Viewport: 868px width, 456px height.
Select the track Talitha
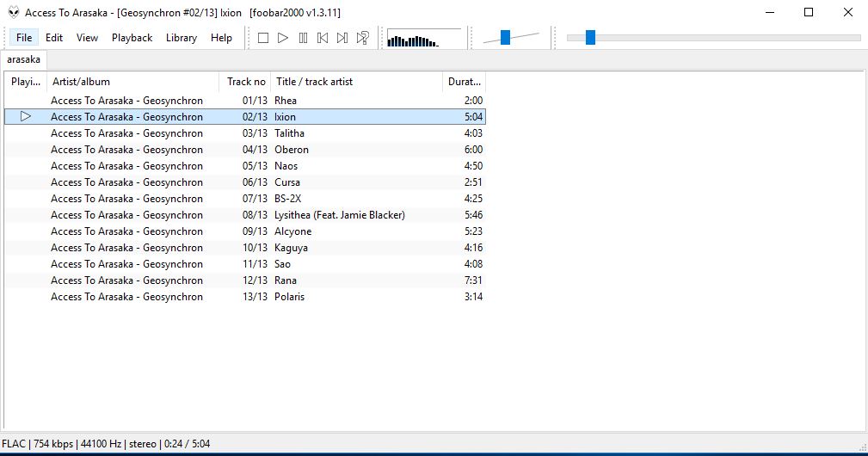point(244,132)
